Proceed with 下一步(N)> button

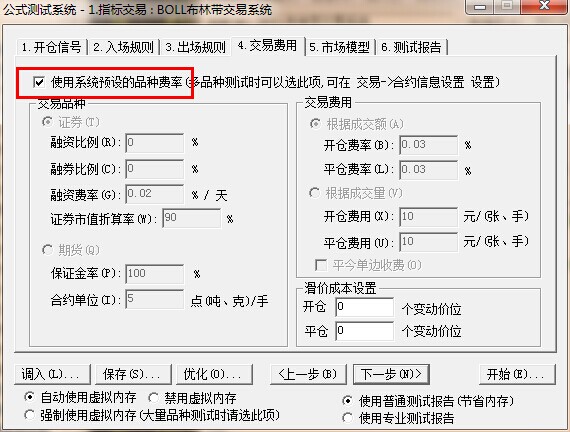tap(391, 374)
